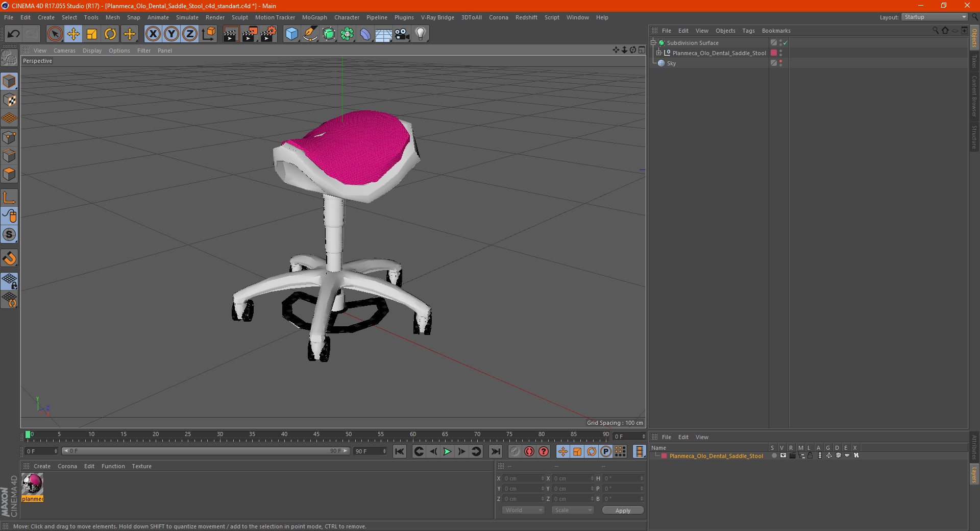Click the Apply button
This screenshot has width=980, height=531.
(x=623, y=511)
